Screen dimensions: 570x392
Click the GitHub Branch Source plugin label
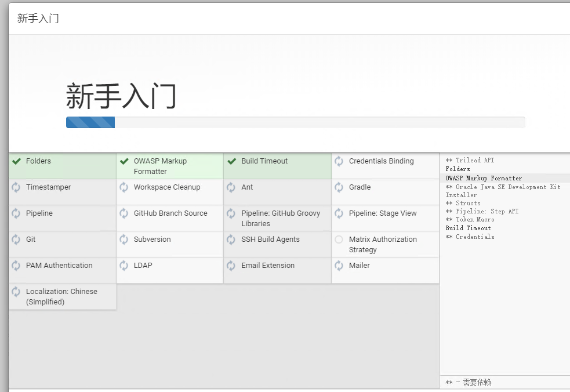[x=170, y=213]
